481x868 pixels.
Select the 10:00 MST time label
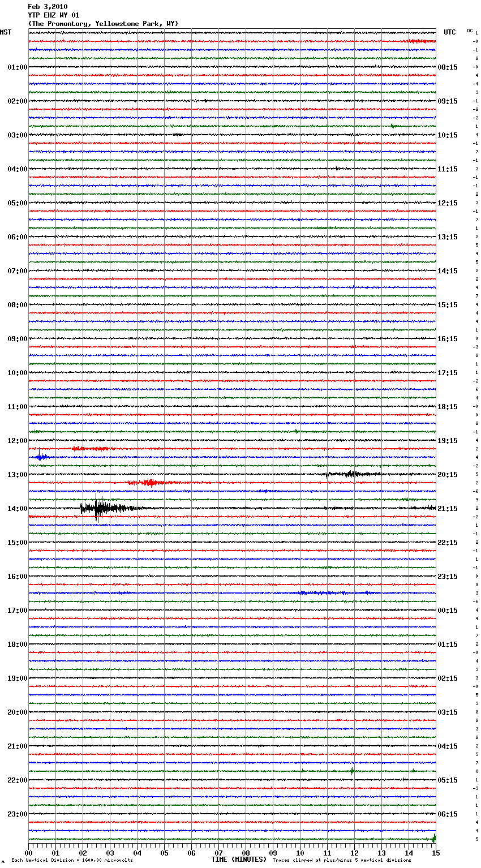[17, 373]
